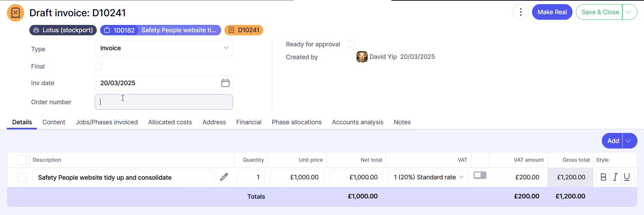Open the Inv date calendar picker
This screenshot has width=644, height=215.
[x=225, y=83]
